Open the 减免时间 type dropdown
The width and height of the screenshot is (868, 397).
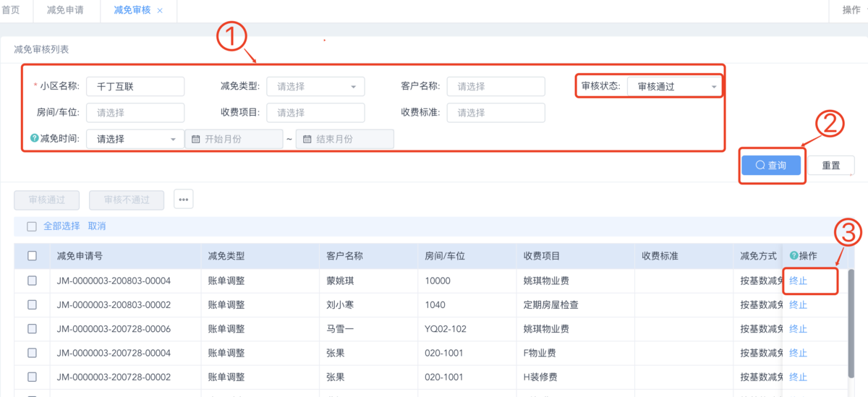135,139
